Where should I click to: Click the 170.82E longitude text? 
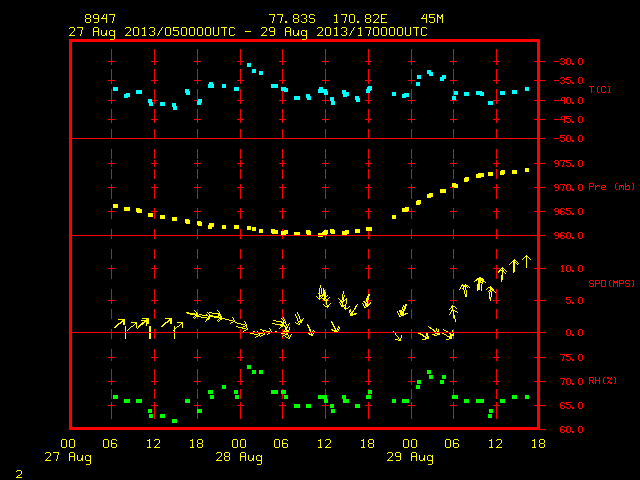click(360, 19)
